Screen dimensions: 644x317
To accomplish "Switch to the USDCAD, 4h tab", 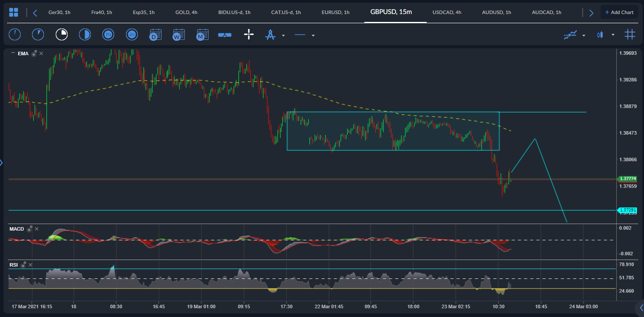I will pos(447,12).
